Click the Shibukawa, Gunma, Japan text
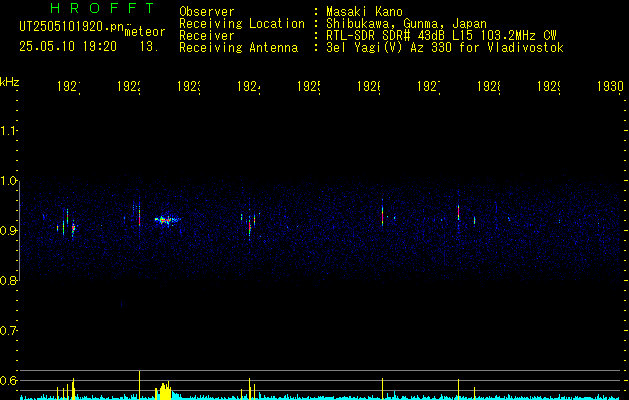The image size is (629, 400). click(406, 24)
